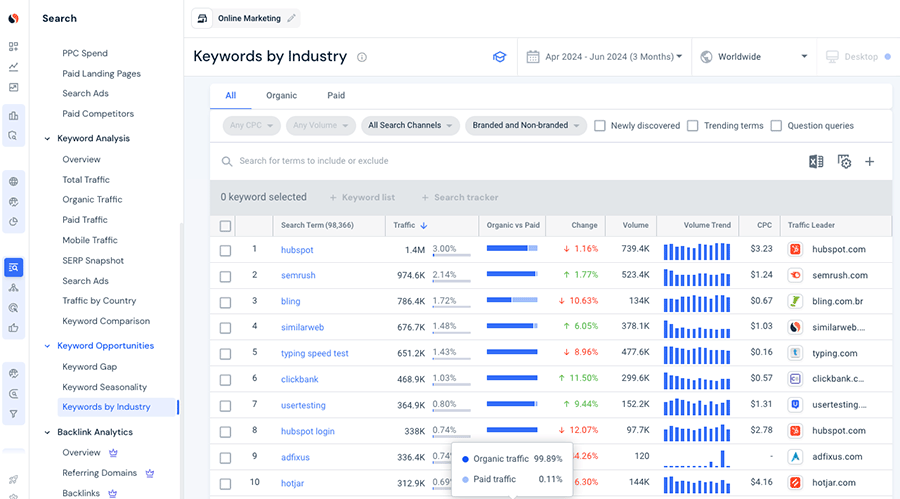Select highlighted search module icon in left rail
Viewport: 900px width, 499px height.
(x=14, y=268)
